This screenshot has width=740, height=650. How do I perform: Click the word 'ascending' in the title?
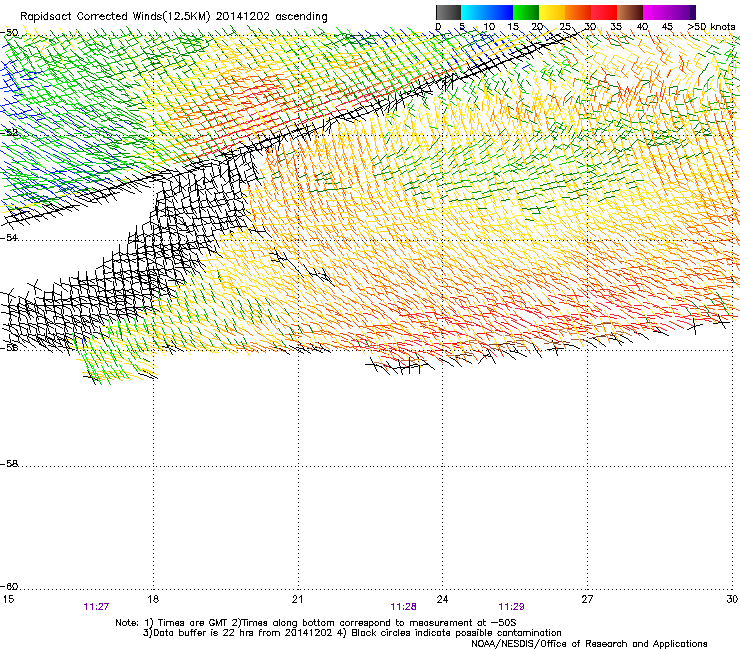pyautogui.click(x=301, y=17)
